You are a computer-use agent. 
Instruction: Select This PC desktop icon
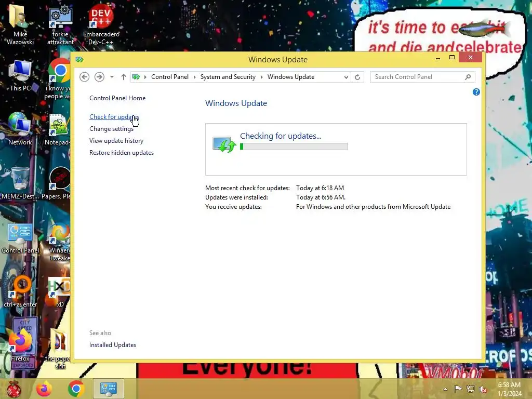pos(20,76)
